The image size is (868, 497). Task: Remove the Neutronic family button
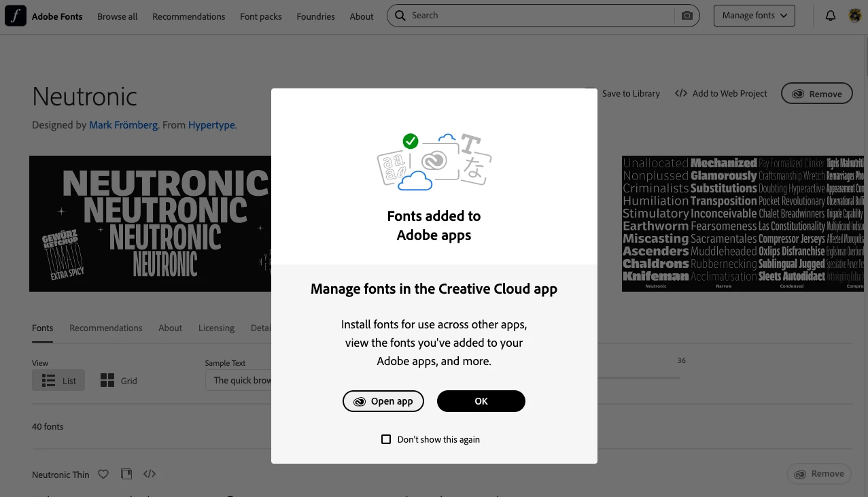click(x=817, y=94)
